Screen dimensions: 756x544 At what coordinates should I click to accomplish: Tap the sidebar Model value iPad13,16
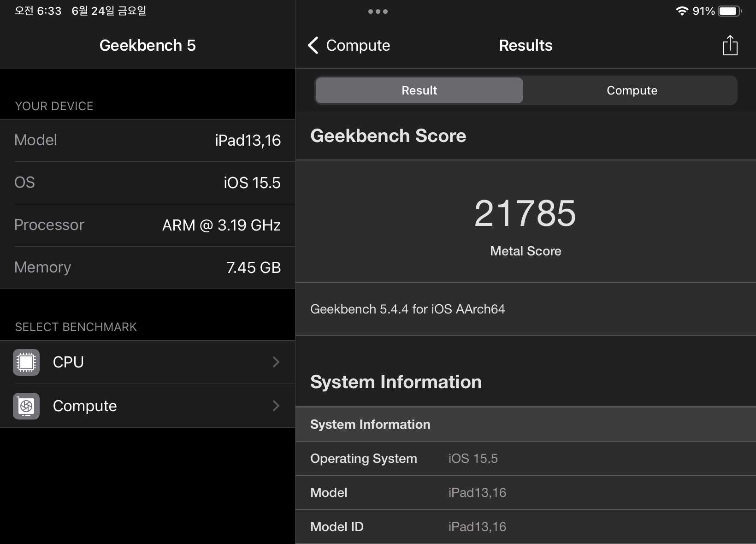point(248,140)
